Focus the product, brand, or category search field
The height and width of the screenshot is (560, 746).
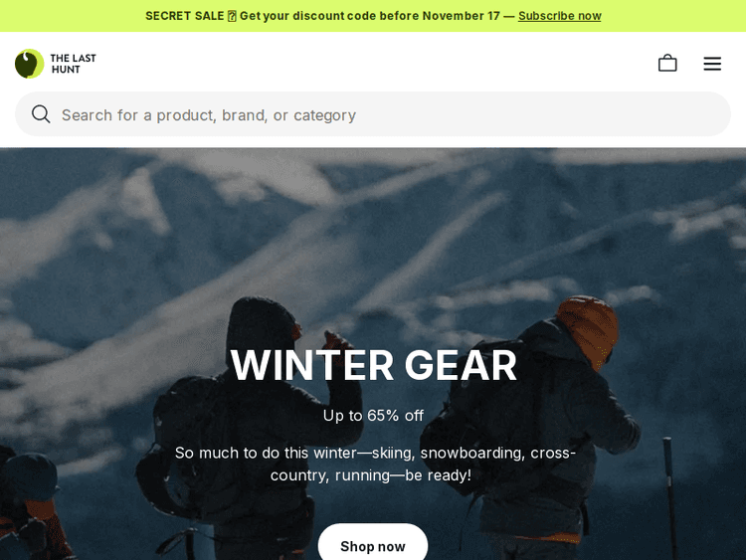click(x=373, y=114)
